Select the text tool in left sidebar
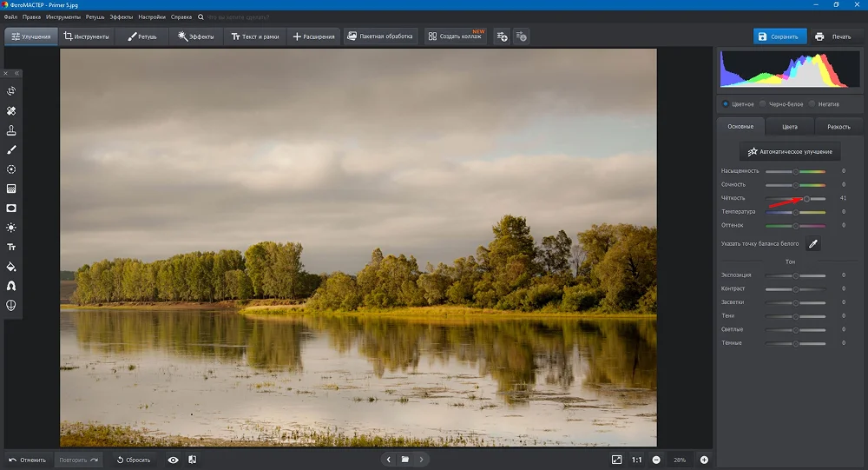Image resolution: width=868 pixels, height=470 pixels. pos(11,248)
